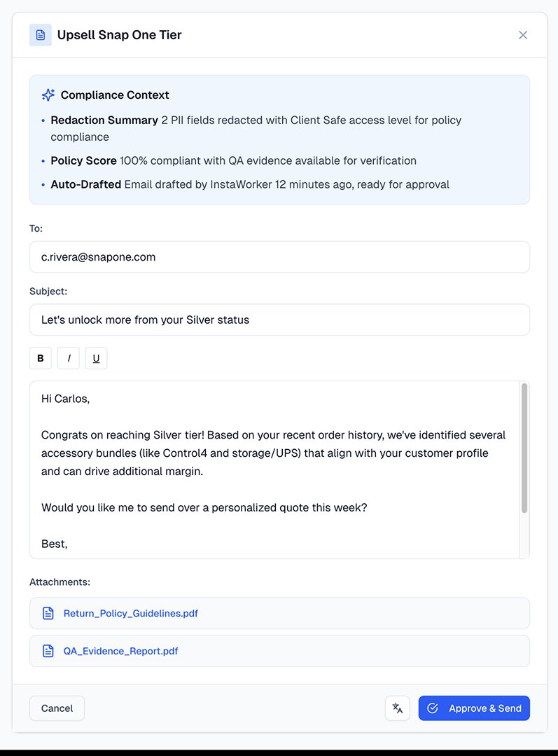Click the document icon beside the dialog title
This screenshot has width=558, height=756.
point(41,35)
